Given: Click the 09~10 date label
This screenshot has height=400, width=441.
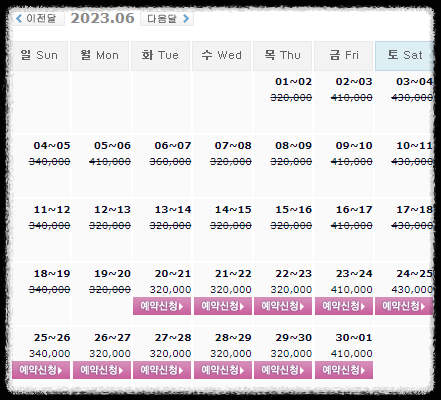Looking at the screenshot, I should coord(354,146).
